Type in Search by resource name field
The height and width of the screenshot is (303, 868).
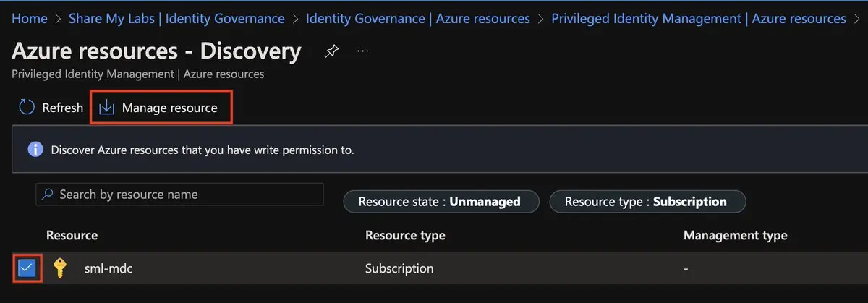[188, 195]
